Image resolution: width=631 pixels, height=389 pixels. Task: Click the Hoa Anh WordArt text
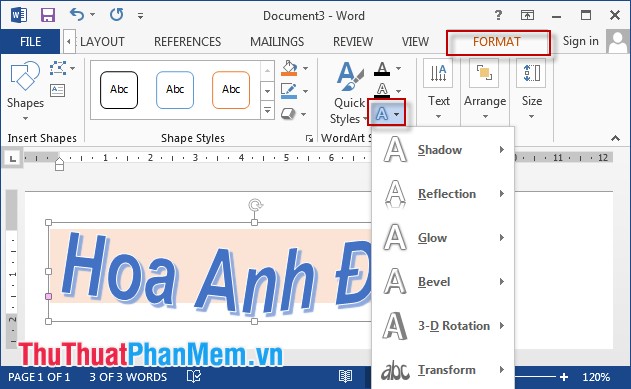click(x=217, y=274)
